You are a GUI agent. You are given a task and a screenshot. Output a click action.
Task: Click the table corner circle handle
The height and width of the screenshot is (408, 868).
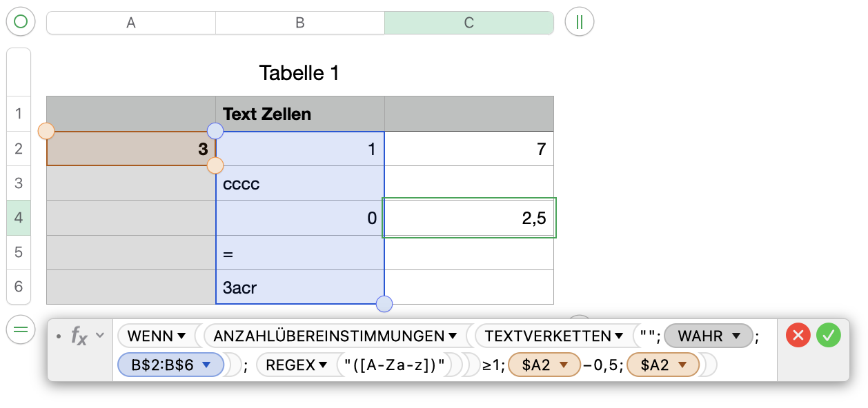(x=21, y=22)
